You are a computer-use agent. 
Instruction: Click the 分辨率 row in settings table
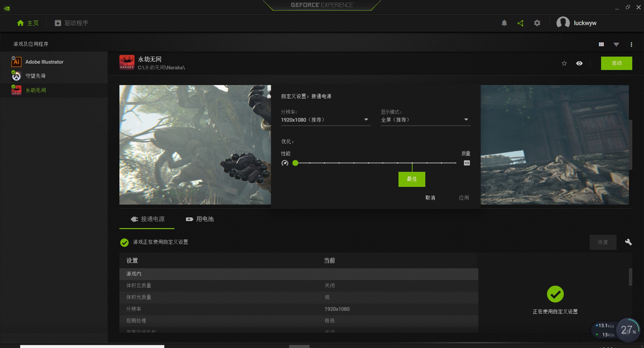(x=299, y=309)
